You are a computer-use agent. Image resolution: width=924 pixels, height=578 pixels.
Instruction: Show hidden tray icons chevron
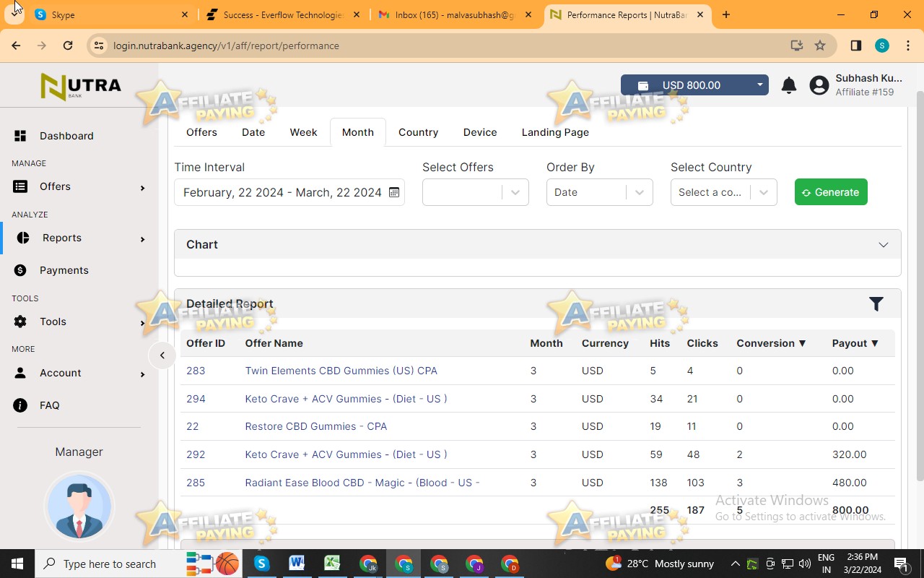(x=735, y=564)
